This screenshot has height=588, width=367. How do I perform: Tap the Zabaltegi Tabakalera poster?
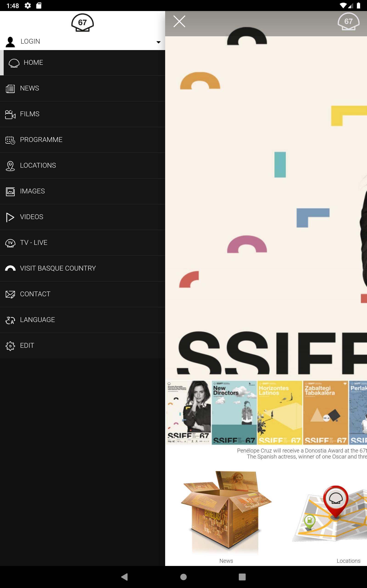325,412
